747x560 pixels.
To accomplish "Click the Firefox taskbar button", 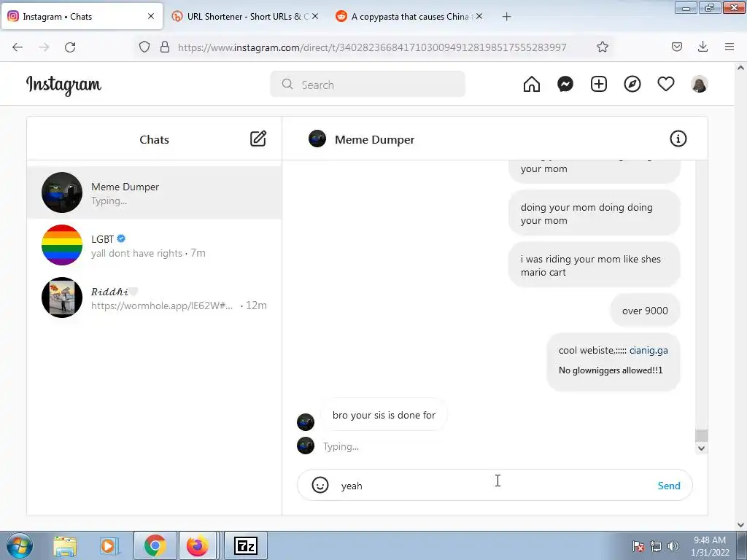I will (198, 545).
